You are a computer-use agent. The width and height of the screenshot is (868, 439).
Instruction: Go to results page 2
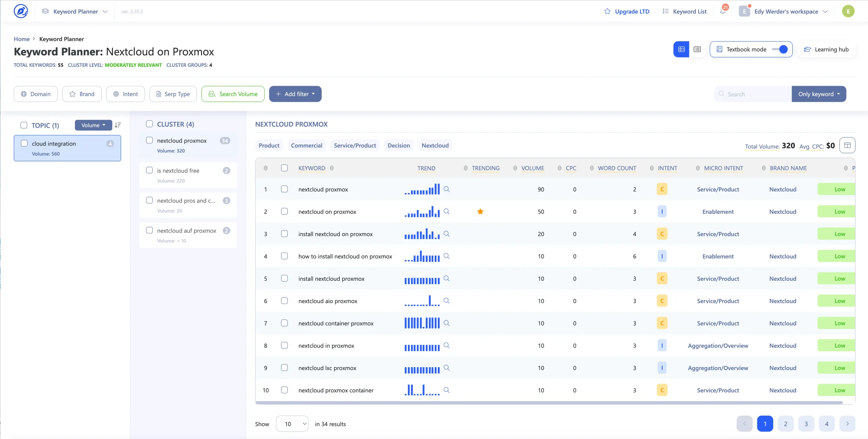tap(785, 423)
